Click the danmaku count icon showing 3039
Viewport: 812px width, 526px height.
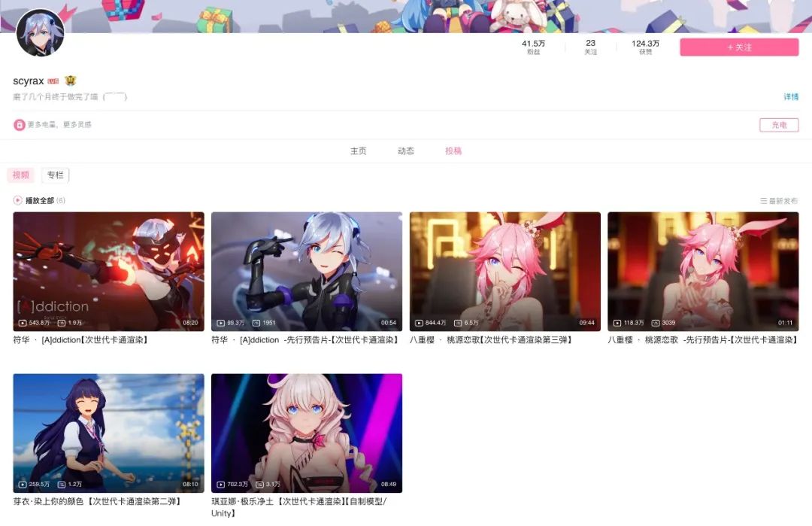point(656,323)
